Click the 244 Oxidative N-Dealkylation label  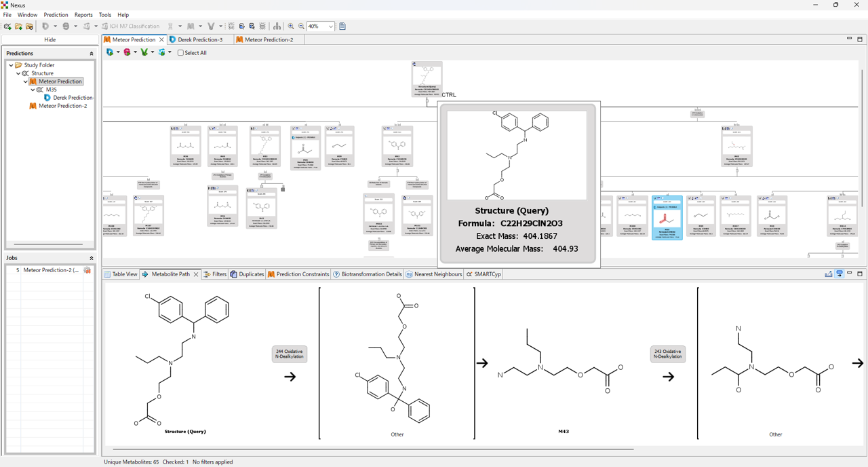(290, 354)
